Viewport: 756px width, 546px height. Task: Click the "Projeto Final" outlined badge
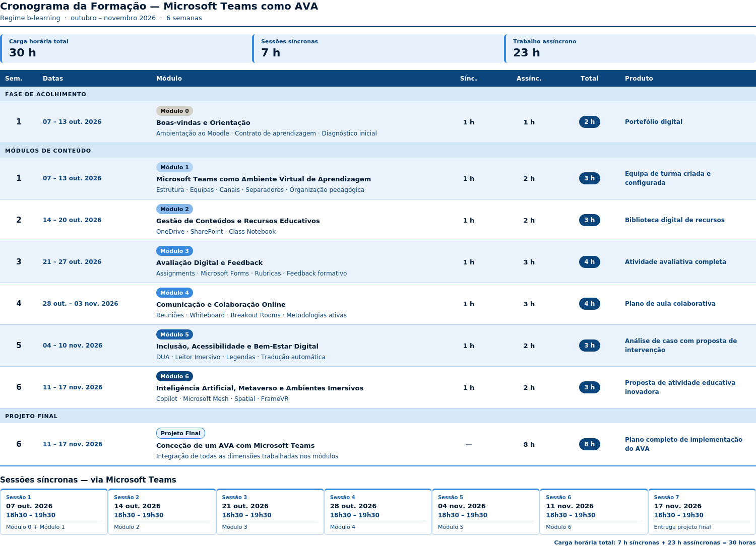180,433
